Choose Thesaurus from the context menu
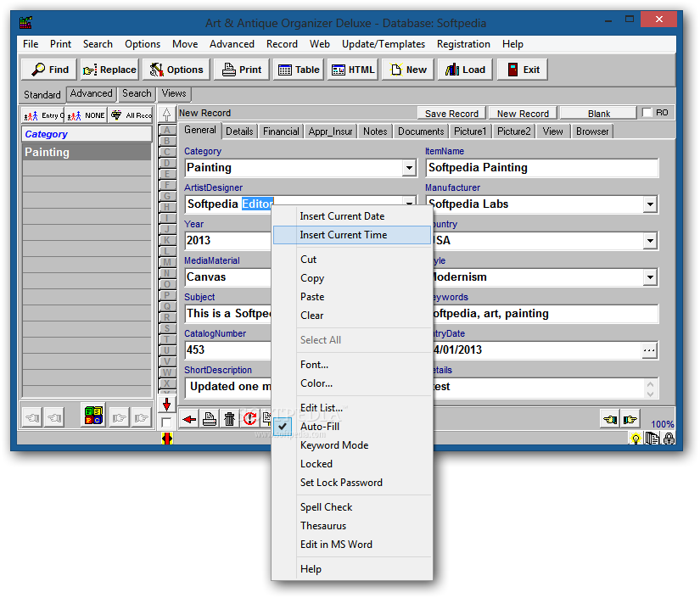The image size is (700, 598). [x=352, y=526]
